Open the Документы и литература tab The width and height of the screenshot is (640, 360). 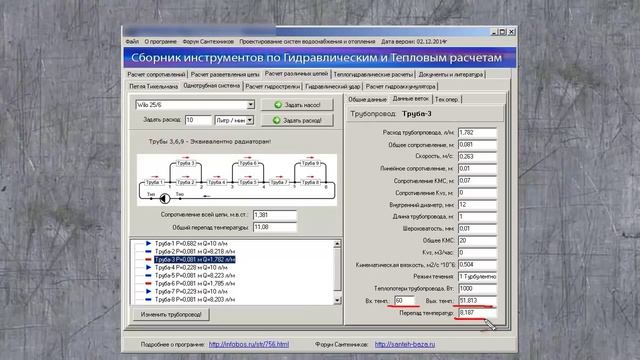(x=451, y=74)
